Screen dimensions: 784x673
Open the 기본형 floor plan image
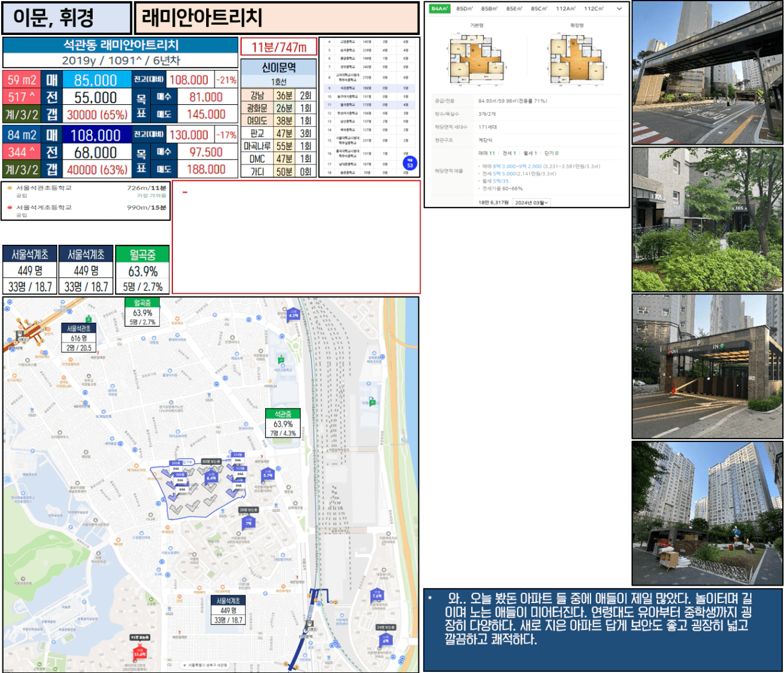point(477,59)
